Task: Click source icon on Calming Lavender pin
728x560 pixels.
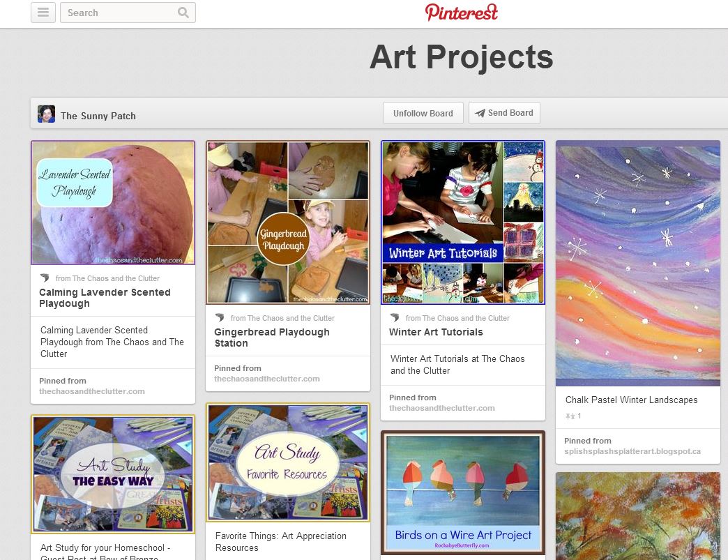Action: (45, 278)
